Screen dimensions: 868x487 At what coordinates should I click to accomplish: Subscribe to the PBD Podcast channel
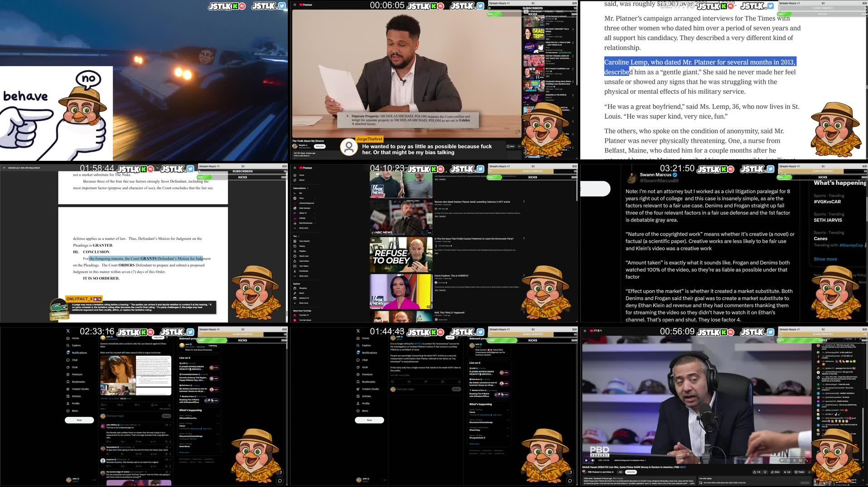[x=630, y=472]
